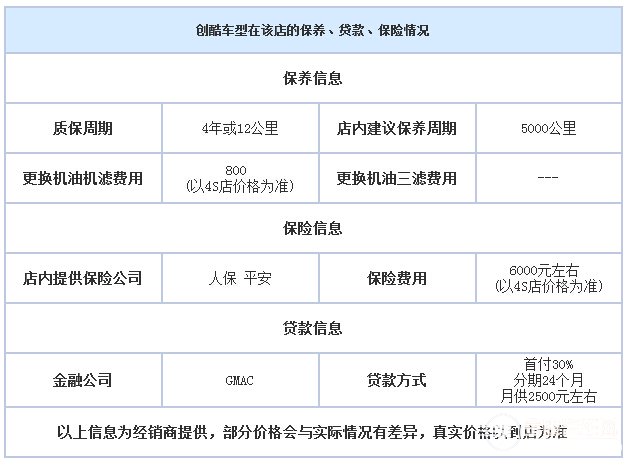Viewport: 629px width, 465px height.
Task: Click the 金融公司 label cell
Action: [83, 380]
